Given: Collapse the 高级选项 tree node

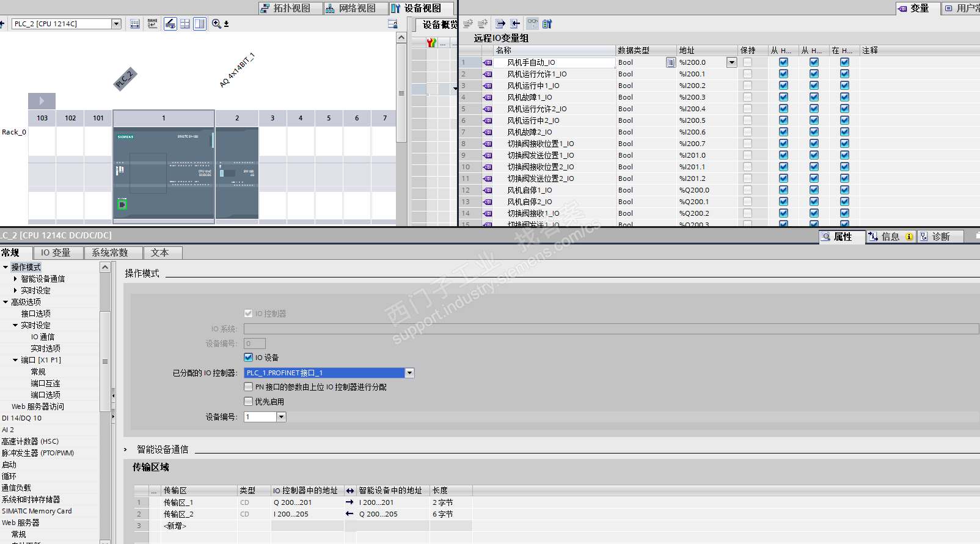Looking at the screenshot, I should (5, 302).
